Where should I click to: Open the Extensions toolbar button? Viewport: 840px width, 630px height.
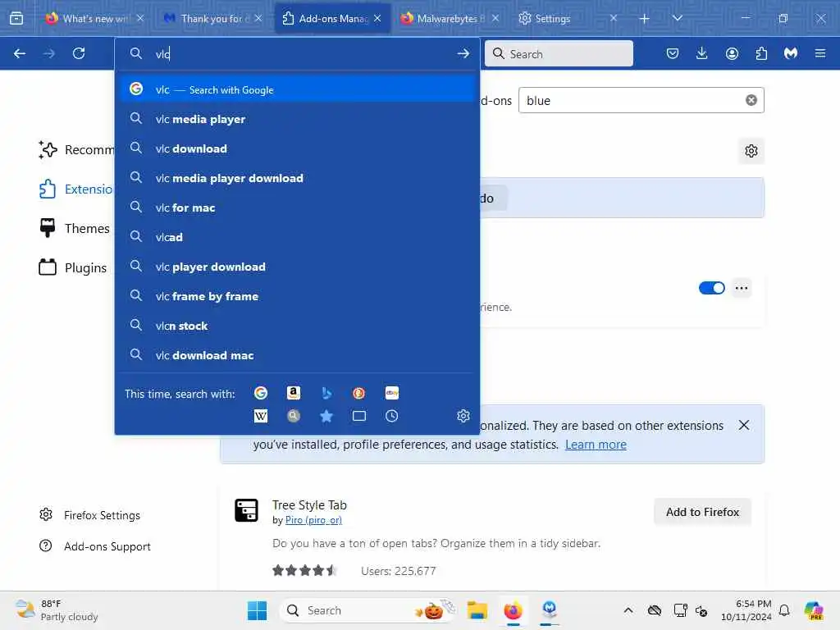pyautogui.click(x=761, y=53)
